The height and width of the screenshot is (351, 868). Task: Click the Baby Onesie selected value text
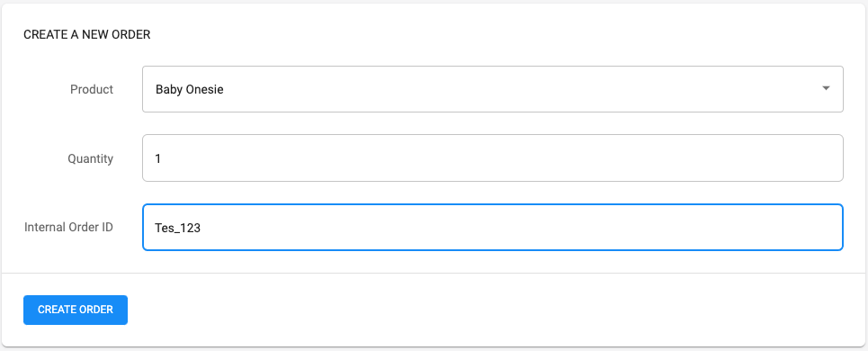click(189, 89)
